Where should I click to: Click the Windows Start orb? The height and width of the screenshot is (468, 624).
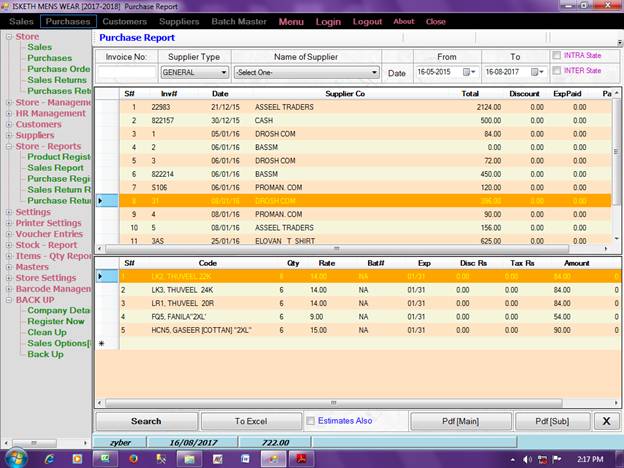(x=17, y=457)
